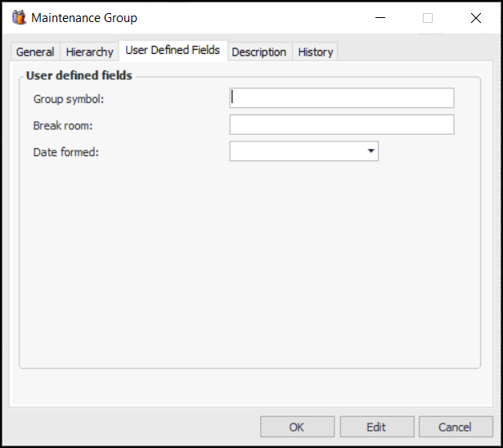
Task: Maximize the Maintenance Group window
Action: pos(428,17)
